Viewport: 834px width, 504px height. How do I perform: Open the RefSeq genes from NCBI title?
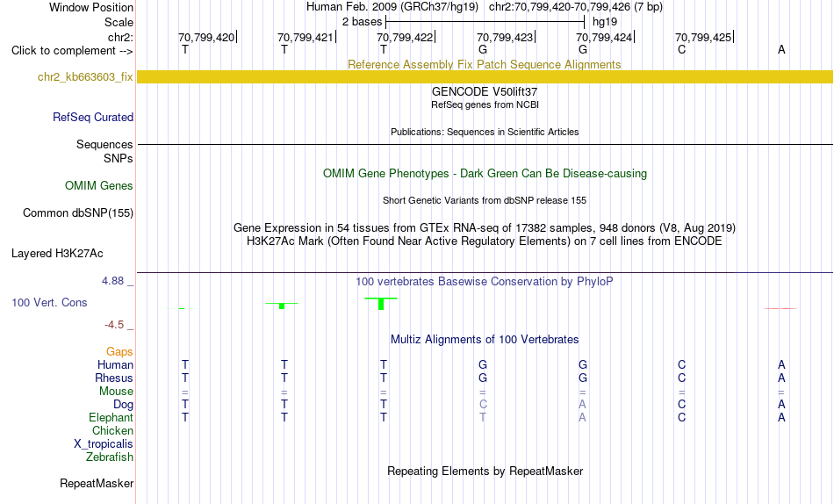tap(485, 104)
